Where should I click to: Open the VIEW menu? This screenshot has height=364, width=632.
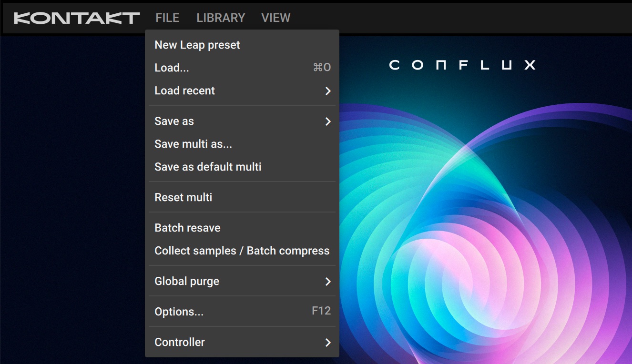[x=275, y=18]
